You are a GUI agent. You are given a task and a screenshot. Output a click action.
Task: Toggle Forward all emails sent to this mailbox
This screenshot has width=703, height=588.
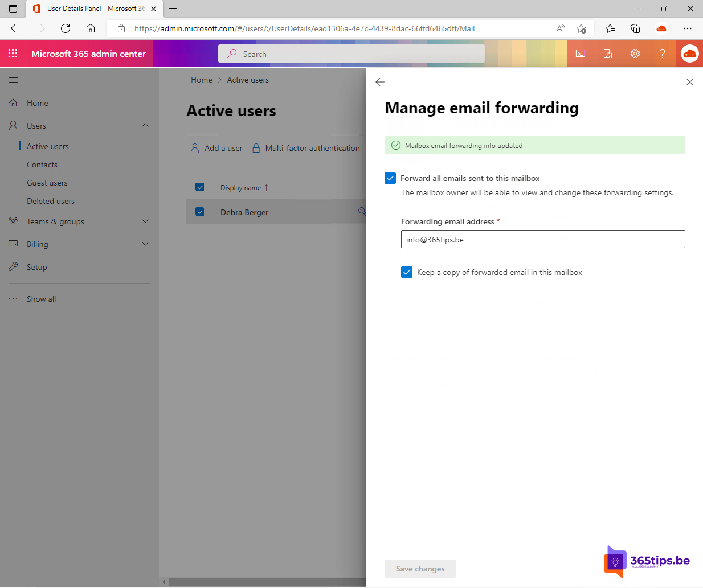click(390, 178)
